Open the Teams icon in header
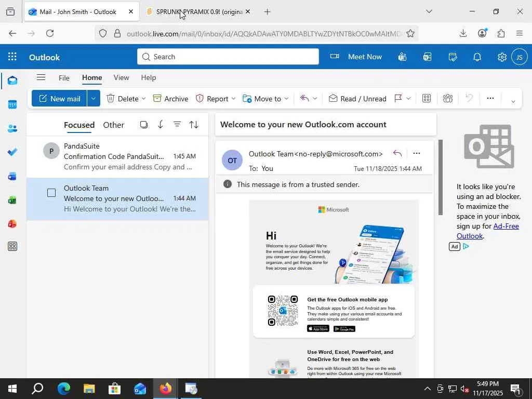Viewport: 532px width, 399px height. (x=403, y=57)
